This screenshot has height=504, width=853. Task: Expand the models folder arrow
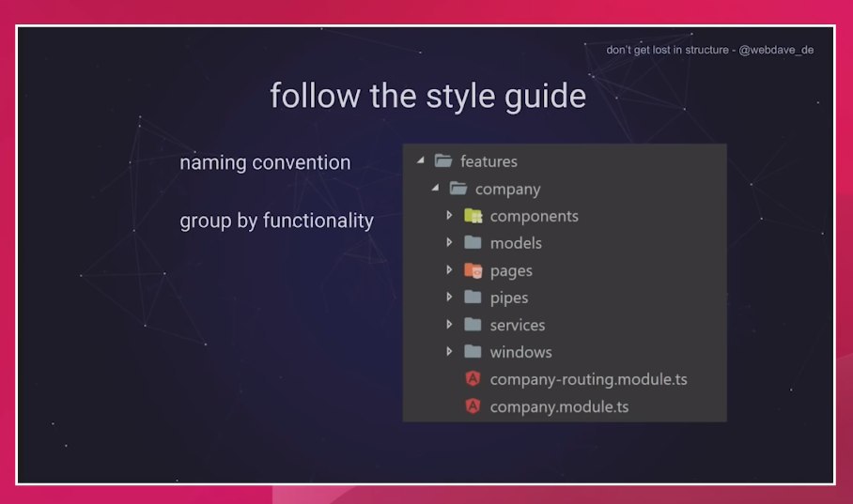[449, 242]
